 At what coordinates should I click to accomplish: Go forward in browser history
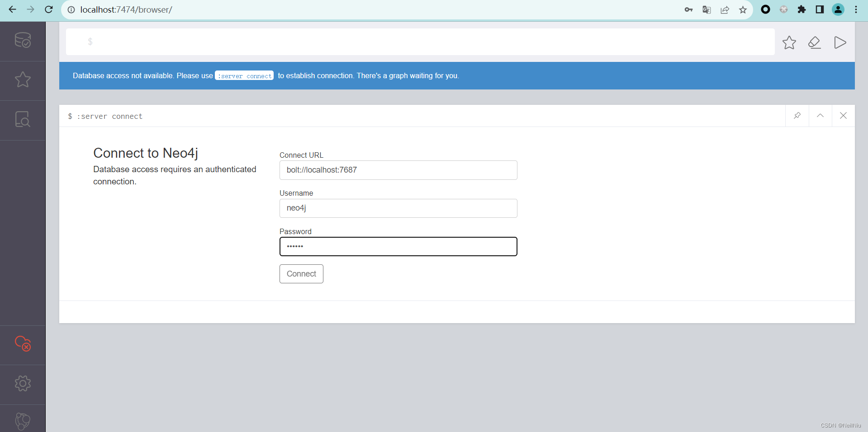pos(30,9)
